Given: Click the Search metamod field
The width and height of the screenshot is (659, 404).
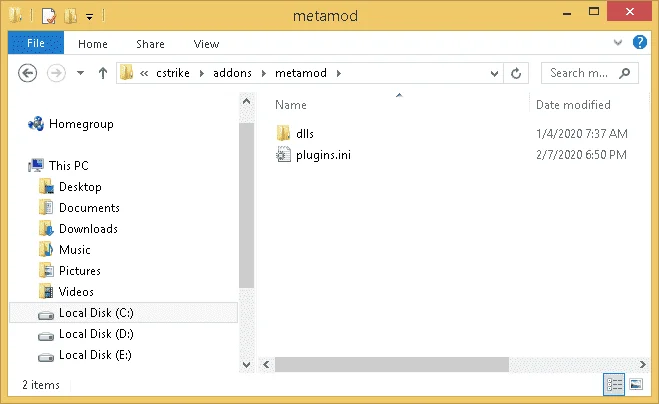Looking at the screenshot, I should pyautogui.click(x=589, y=73).
